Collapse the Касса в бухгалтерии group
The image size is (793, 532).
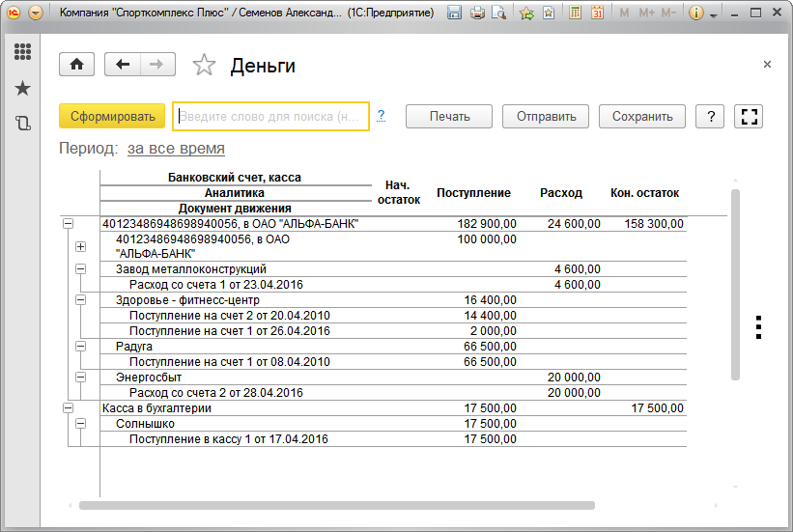[68, 408]
